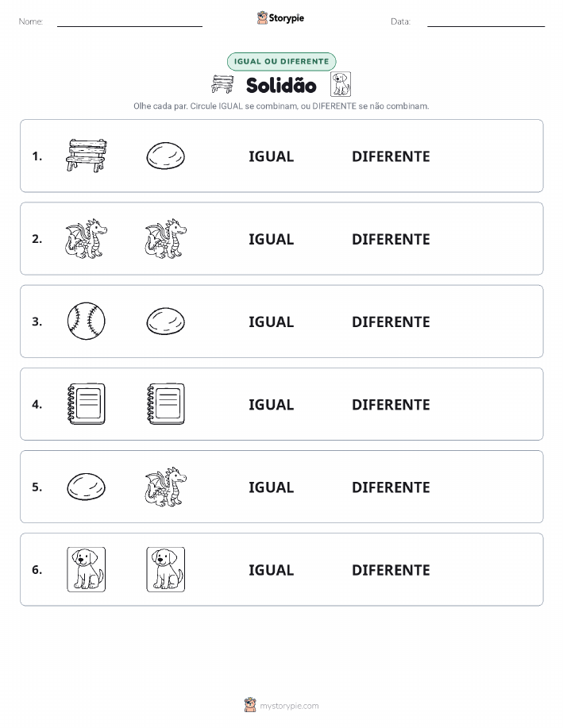The width and height of the screenshot is (563, 728).
Task: Select the first puppy card in row 6
Action: click(87, 569)
